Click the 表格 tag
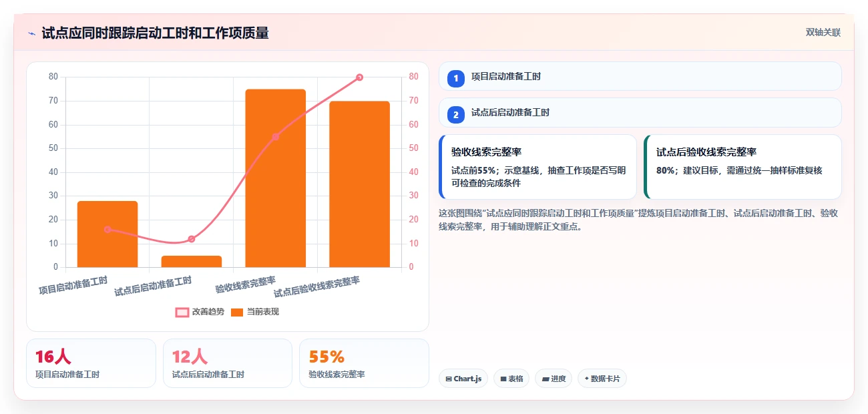Image resolution: width=868 pixels, height=414 pixels. [511, 379]
